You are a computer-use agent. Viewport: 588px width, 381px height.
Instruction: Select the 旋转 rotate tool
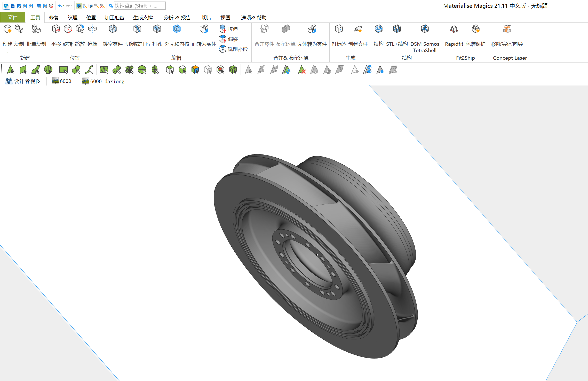(x=68, y=29)
